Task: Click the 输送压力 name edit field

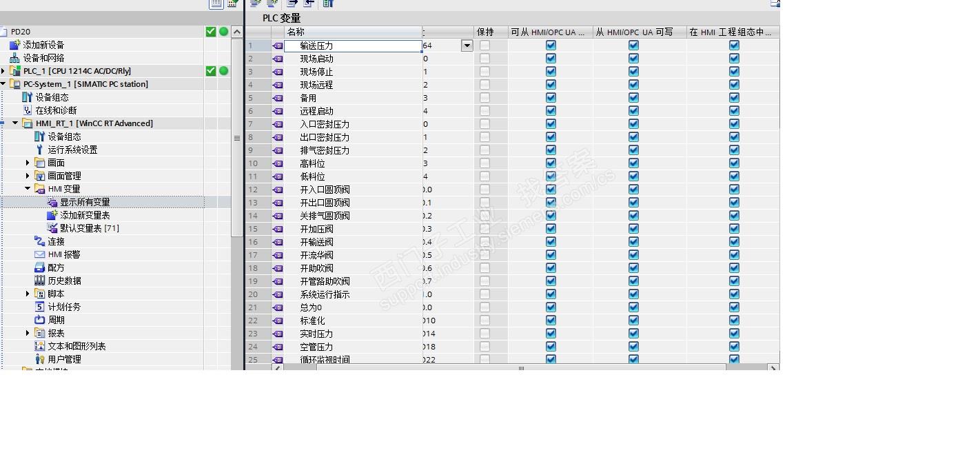Action: [353, 45]
